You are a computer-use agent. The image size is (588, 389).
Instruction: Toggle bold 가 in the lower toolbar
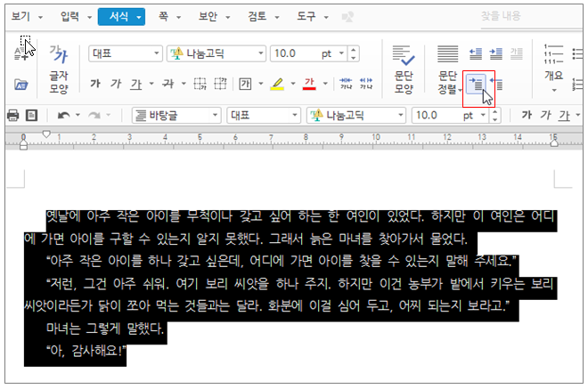(527, 115)
